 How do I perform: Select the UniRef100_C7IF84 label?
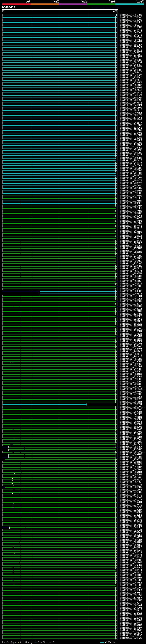(131, 296)
